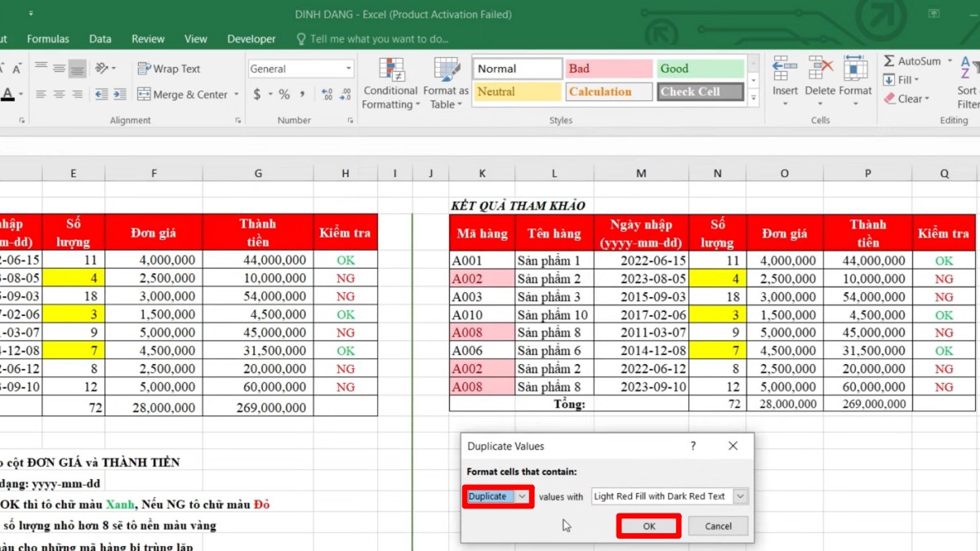The height and width of the screenshot is (551, 980).
Task: Apply Bad cell style
Action: [609, 69]
